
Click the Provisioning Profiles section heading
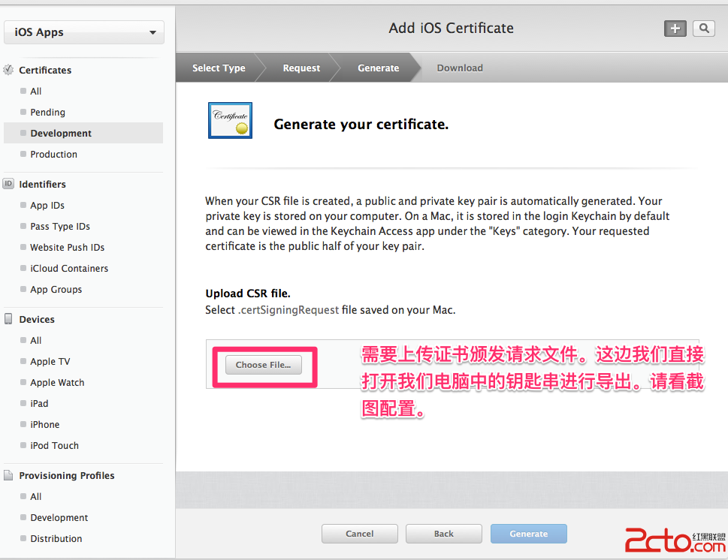coord(66,476)
